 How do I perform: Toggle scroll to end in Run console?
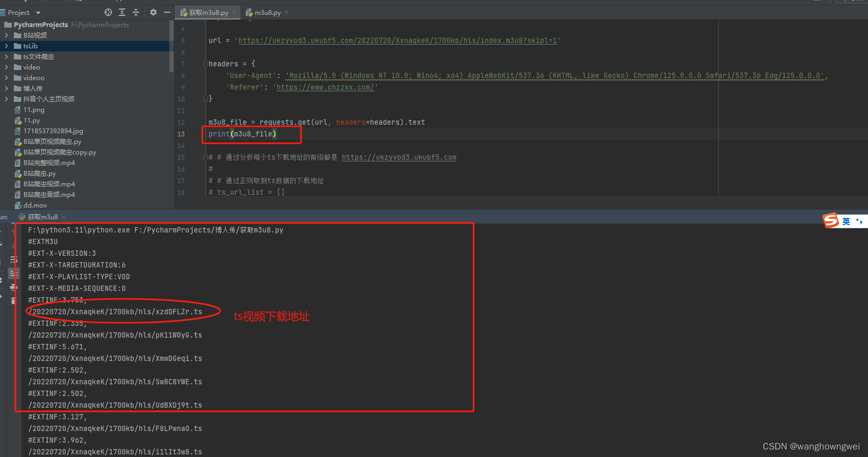14,273
